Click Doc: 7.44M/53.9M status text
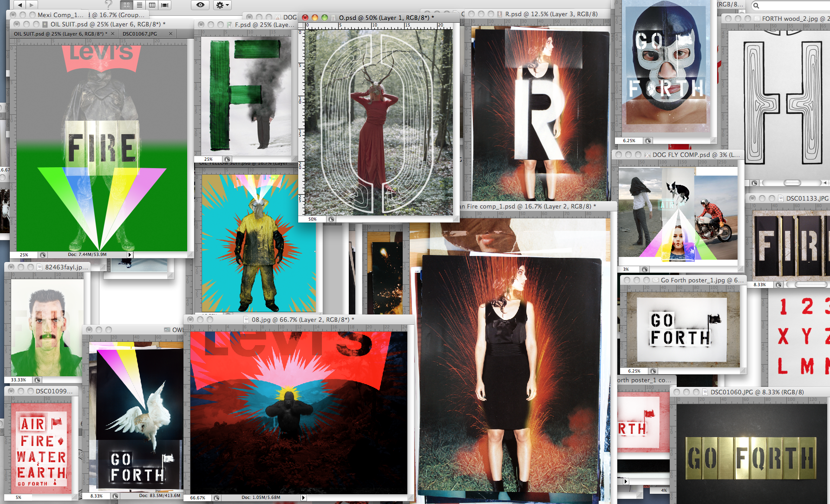This screenshot has width=830, height=504. point(87,255)
